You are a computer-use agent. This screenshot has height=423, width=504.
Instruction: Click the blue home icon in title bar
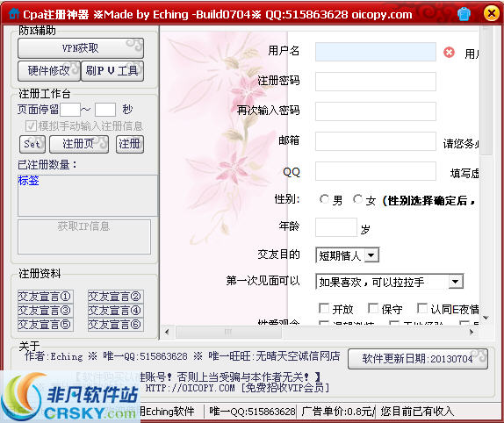14,13
